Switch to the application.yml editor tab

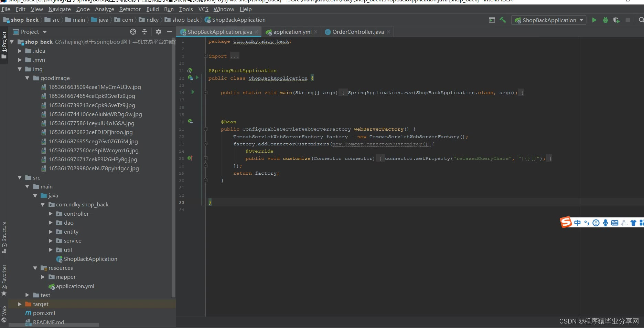(x=292, y=32)
